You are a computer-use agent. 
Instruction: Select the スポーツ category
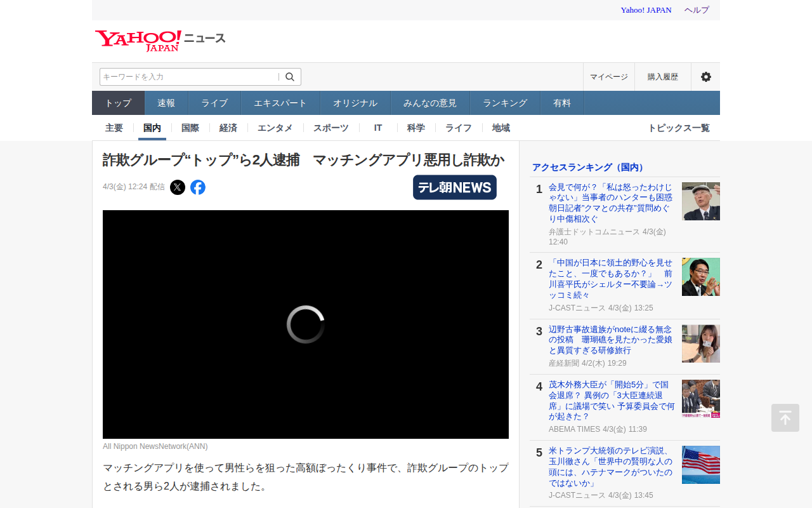tap(331, 128)
